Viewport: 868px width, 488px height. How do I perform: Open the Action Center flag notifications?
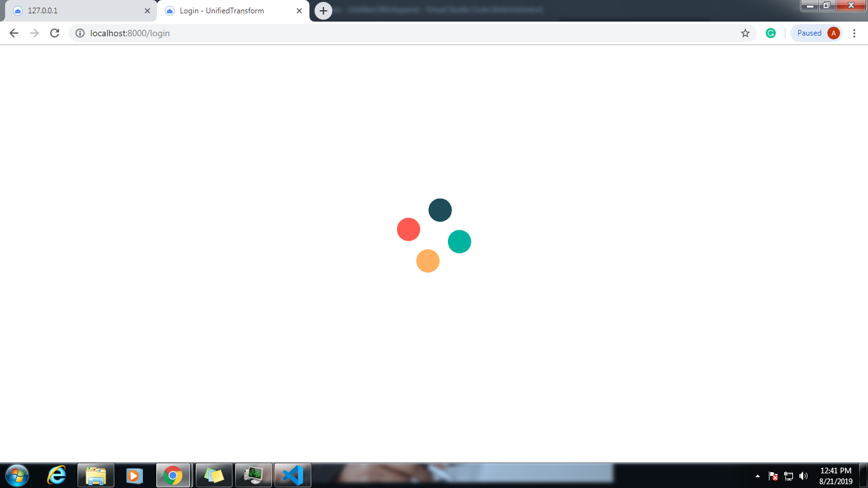click(x=773, y=475)
